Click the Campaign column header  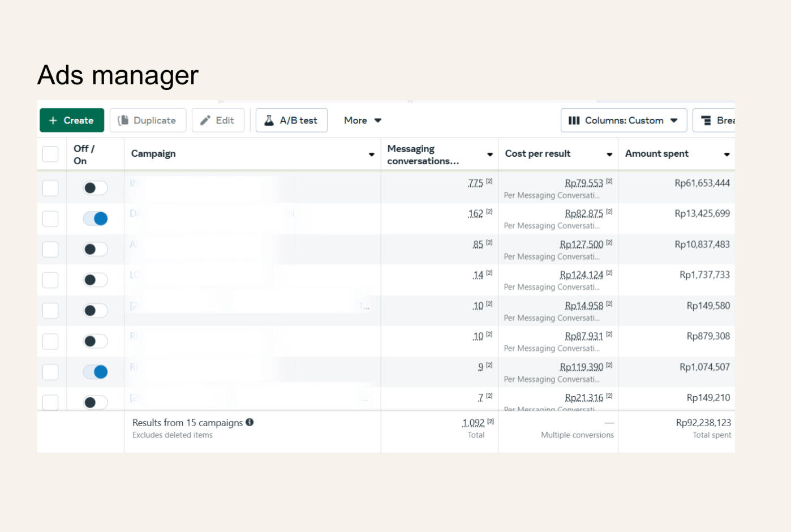click(x=153, y=154)
